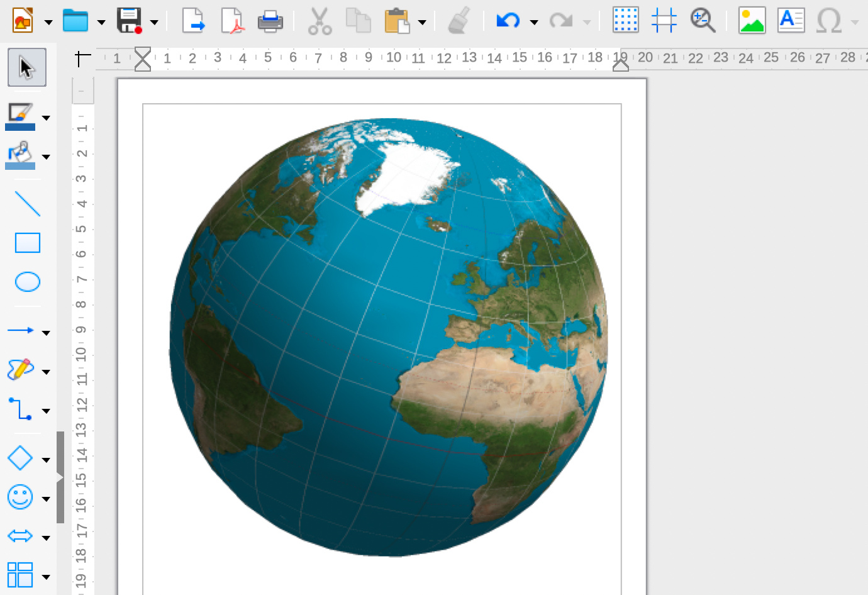Viewport: 868px width, 595px height.
Task: Select the Lines and Arrows tool
Action: (20, 330)
